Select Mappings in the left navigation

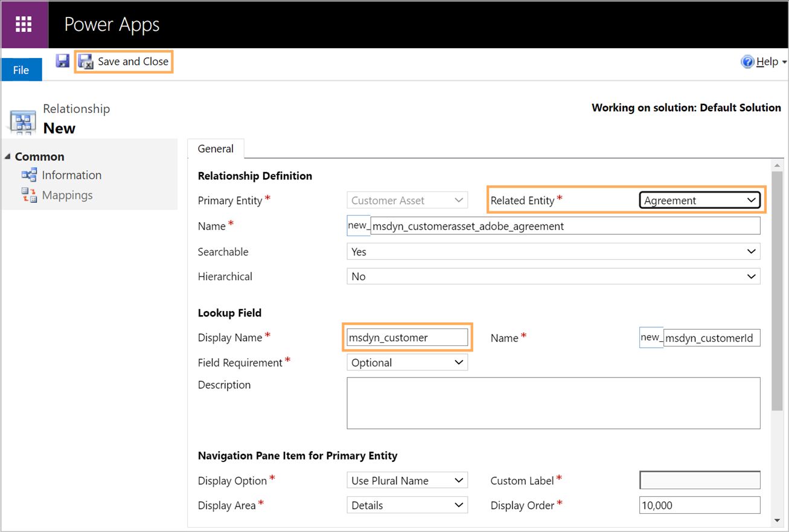[x=67, y=195]
